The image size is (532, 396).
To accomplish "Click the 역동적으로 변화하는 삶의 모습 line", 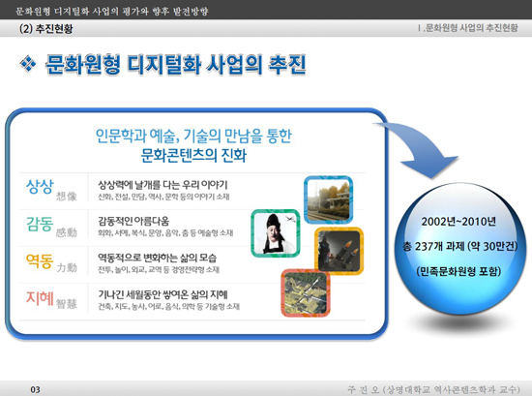I will [x=157, y=258].
